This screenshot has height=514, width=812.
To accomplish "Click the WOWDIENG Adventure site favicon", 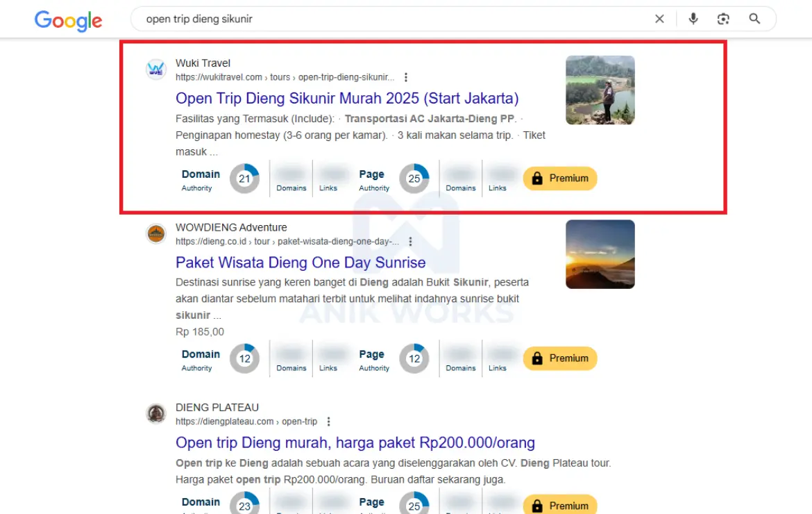I will click(156, 234).
